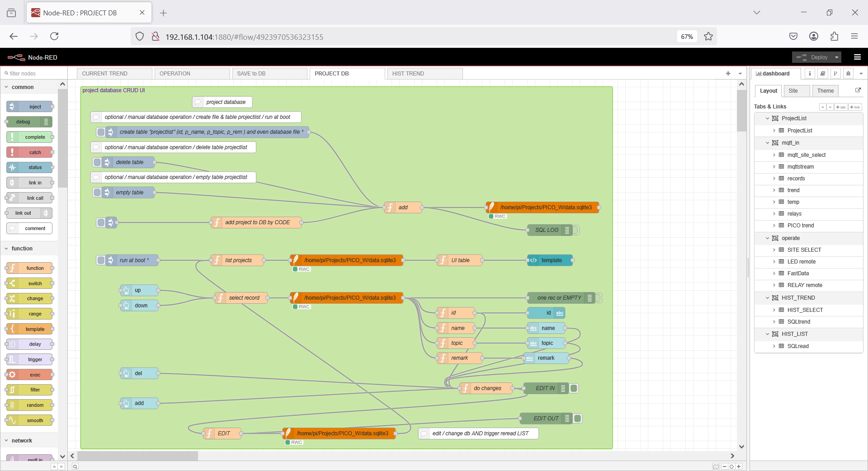Add a dashboard tab with '+ tab'
868x471 pixels.
pyautogui.click(x=841, y=107)
